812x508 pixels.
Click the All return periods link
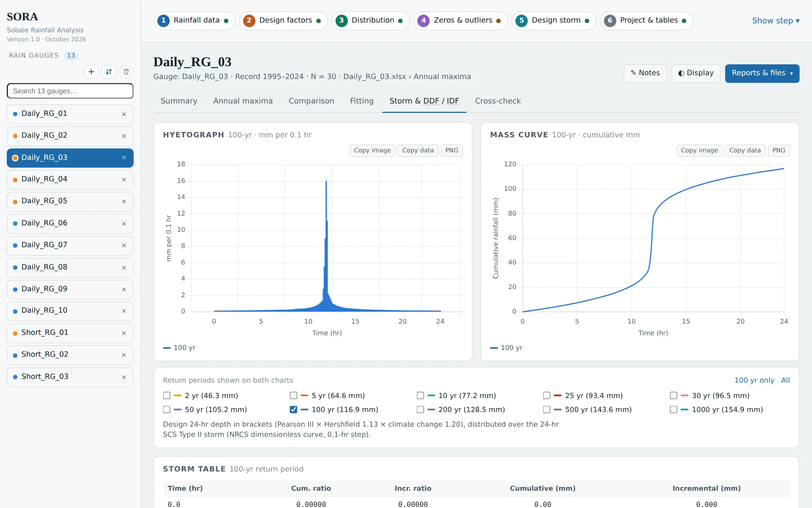(x=785, y=380)
